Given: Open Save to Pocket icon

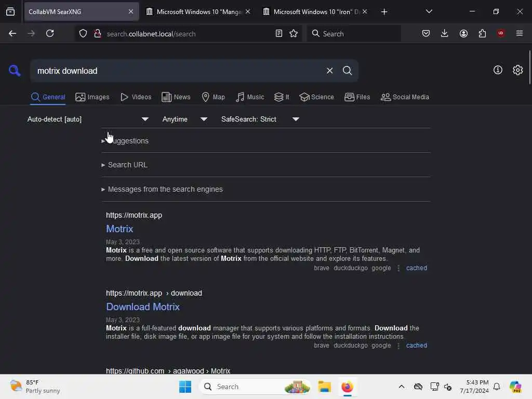Looking at the screenshot, I should click(426, 34).
